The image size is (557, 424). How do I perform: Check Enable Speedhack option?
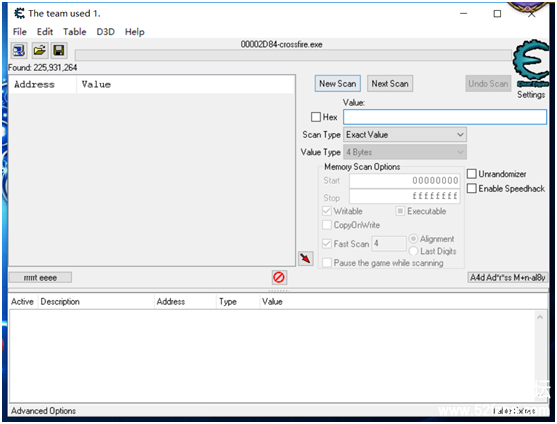471,188
